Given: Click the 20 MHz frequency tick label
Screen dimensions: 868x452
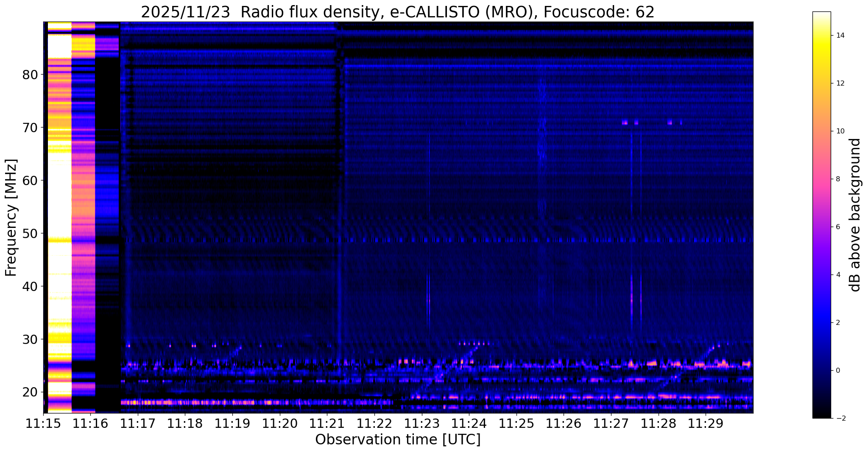Looking at the screenshot, I should pos(30,392).
